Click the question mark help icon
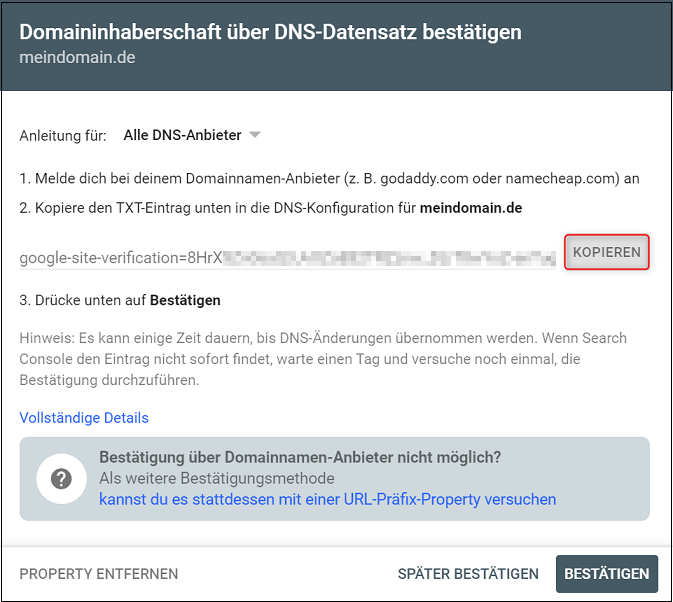Image resolution: width=673 pixels, height=602 pixels. tap(62, 478)
